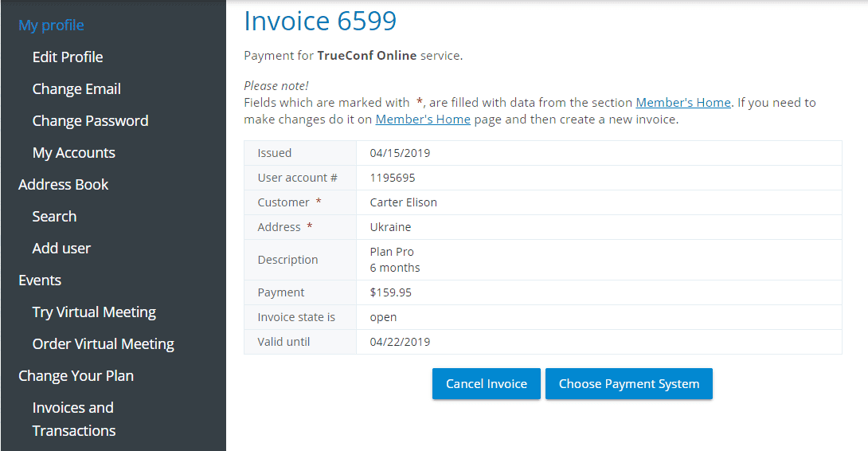Click invoice state value open
Screen dimensions: 868x451
pyautogui.click(x=383, y=317)
